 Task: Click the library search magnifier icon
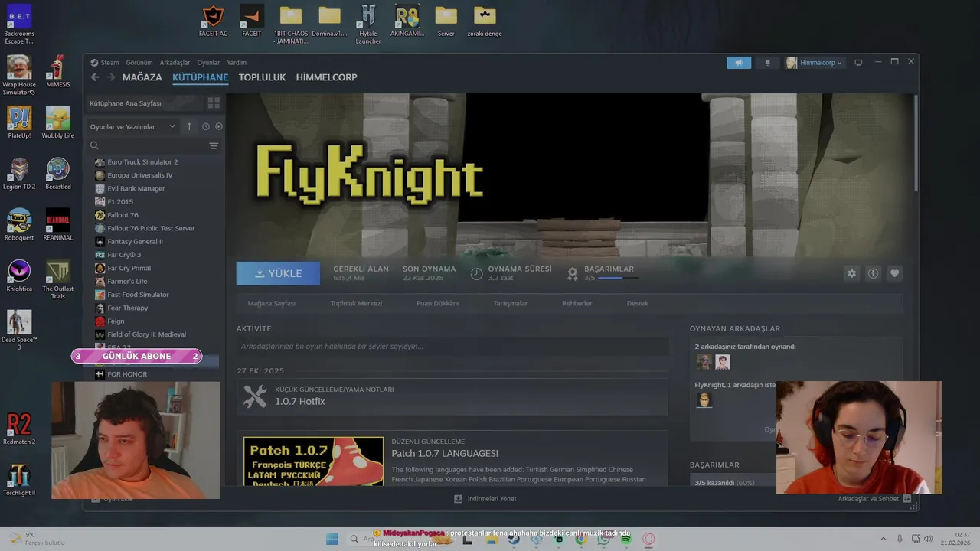[94, 145]
